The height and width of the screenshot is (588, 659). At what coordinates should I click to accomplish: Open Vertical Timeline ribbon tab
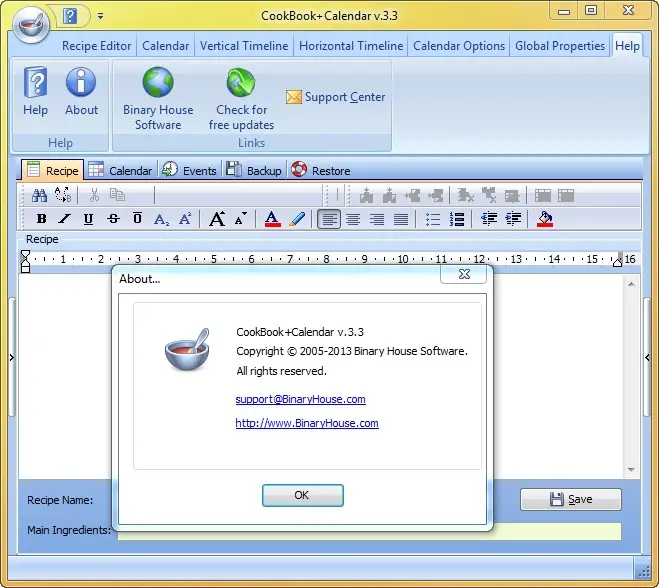pos(244,46)
